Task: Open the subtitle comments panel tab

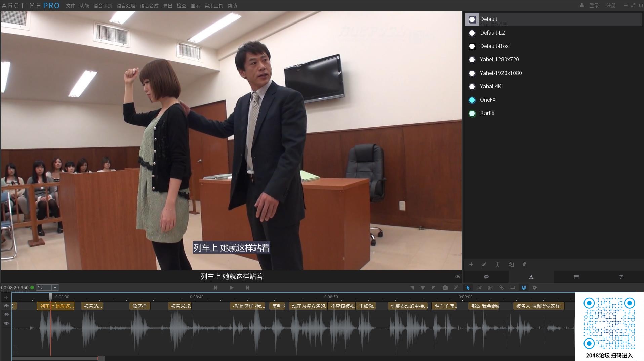Action: pos(486,277)
